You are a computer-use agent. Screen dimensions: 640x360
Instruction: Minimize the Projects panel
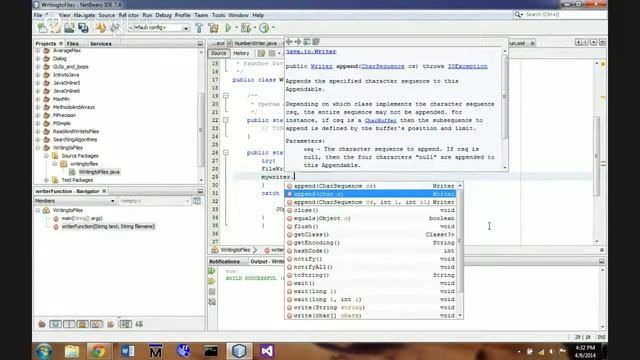point(200,43)
